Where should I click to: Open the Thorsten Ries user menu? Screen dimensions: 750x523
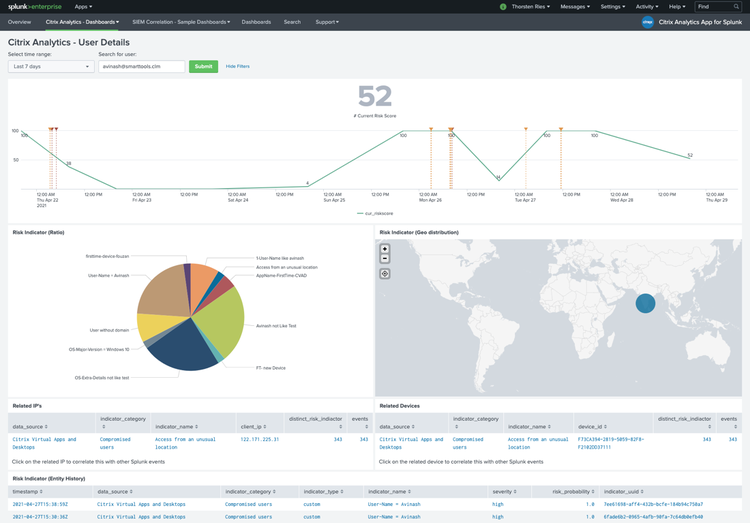tap(530, 7)
